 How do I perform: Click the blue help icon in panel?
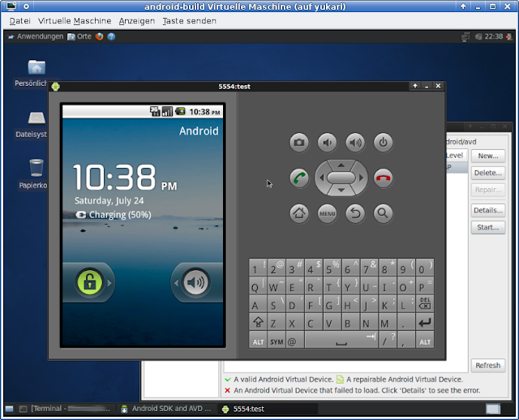pyautogui.click(x=111, y=36)
